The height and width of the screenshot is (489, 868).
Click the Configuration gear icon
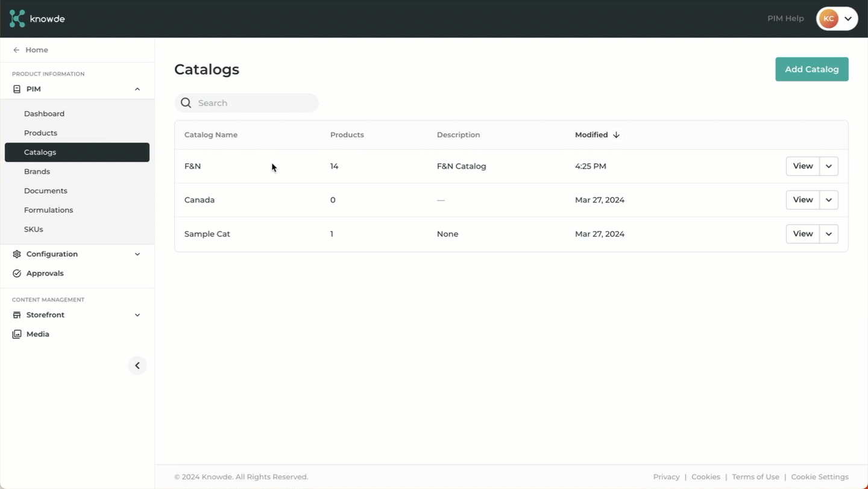pyautogui.click(x=16, y=254)
